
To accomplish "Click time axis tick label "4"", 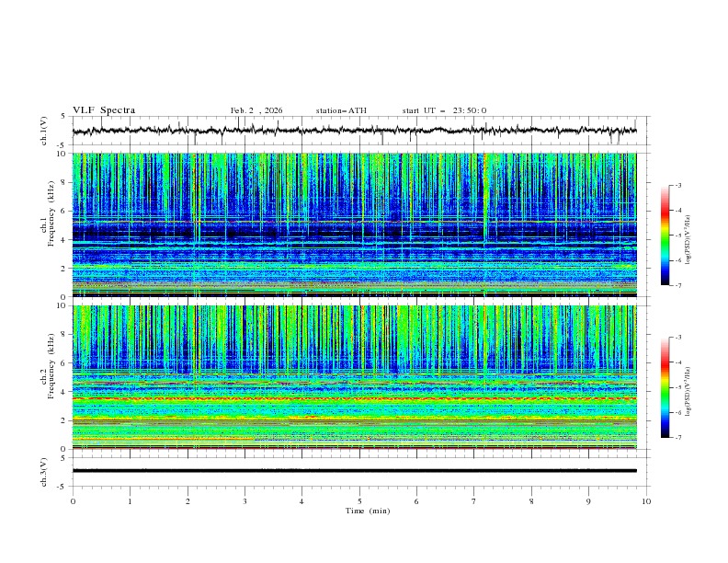I will point(301,501).
